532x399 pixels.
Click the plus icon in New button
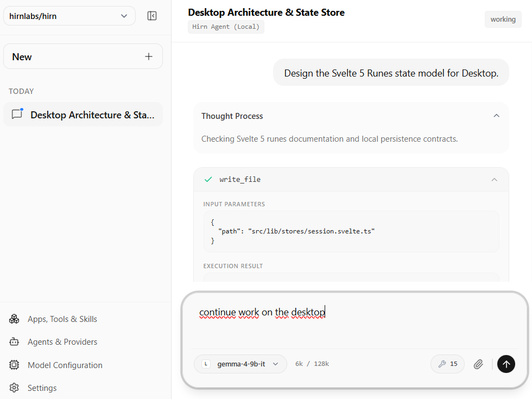coord(149,56)
